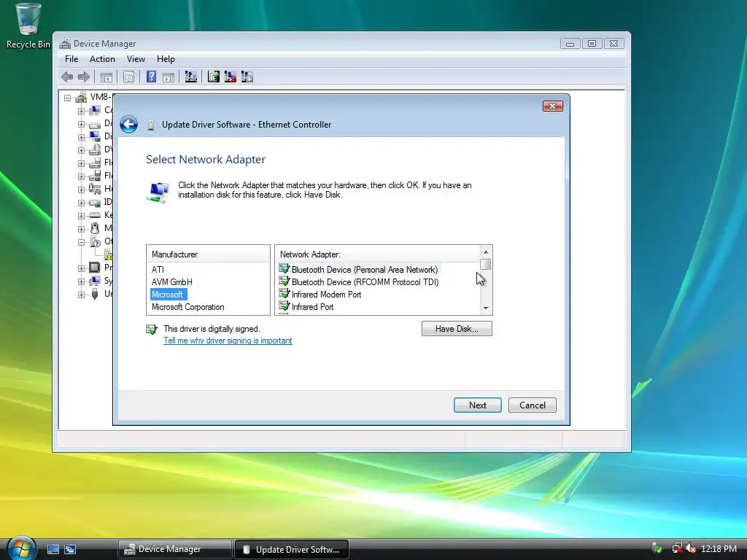The image size is (747, 560).
Task: Toggle the Show/Hide Action Pane toolbar icon
Action: click(x=169, y=77)
